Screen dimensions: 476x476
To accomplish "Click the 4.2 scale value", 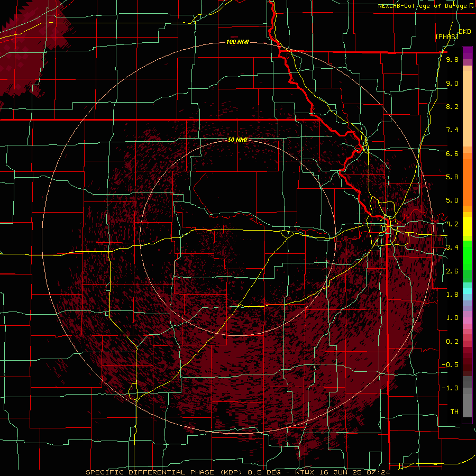I will [x=452, y=224].
